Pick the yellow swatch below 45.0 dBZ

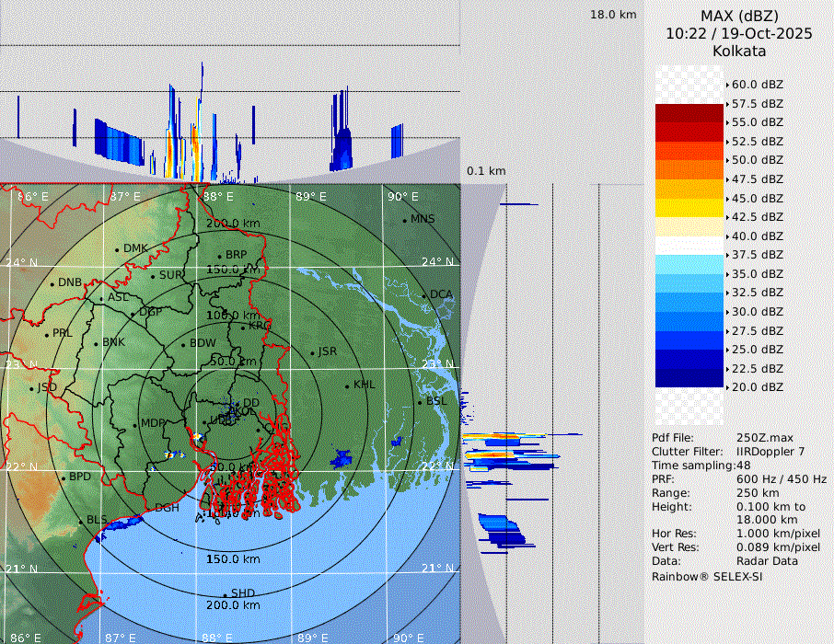pos(689,208)
